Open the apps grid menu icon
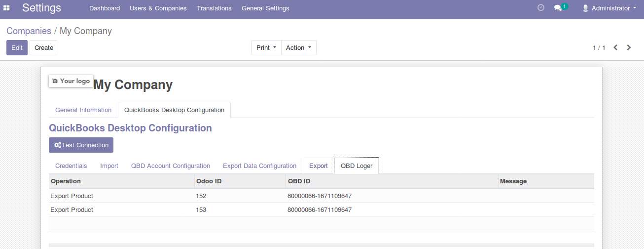Image resolution: width=644 pixels, height=249 pixels. pyautogui.click(x=6, y=8)
